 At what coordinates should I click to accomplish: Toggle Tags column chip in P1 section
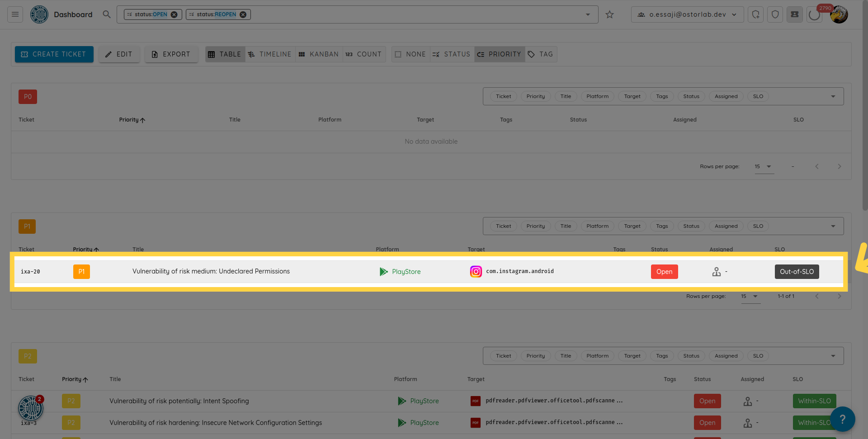click(x=662, y=226)
